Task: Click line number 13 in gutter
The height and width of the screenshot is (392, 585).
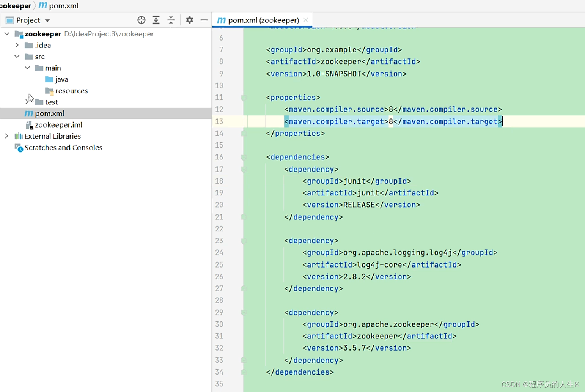Action: [x=219, y=121]
